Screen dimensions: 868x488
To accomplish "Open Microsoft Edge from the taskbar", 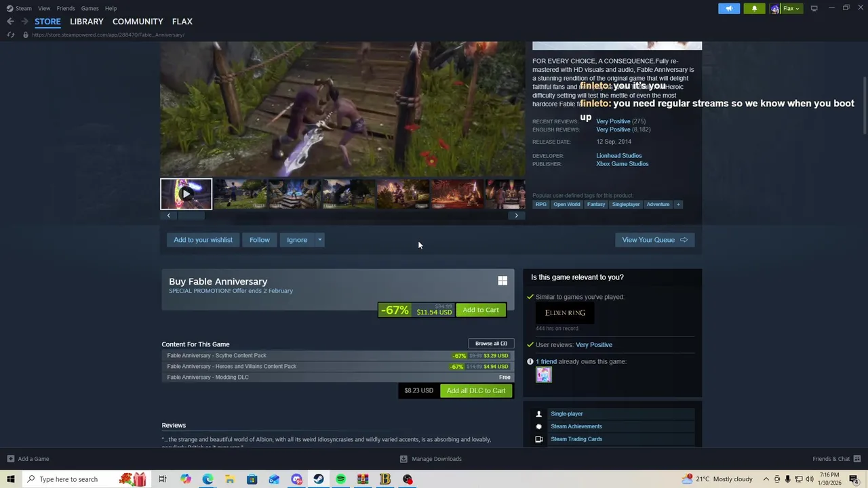I will point(208,479).
